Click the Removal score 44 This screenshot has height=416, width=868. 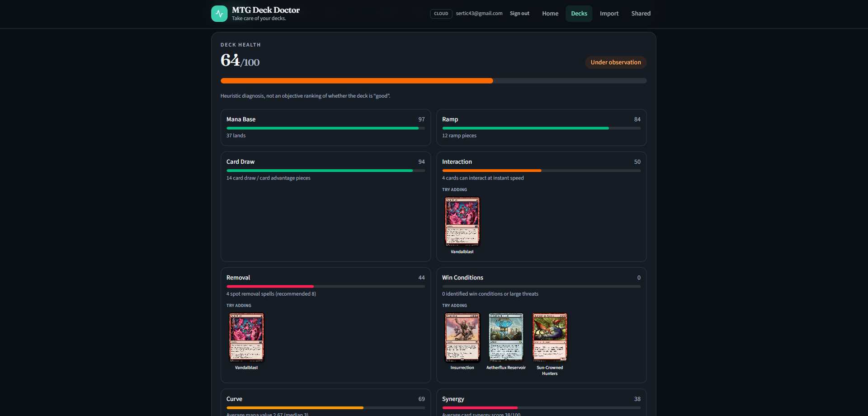coord(421,278)
